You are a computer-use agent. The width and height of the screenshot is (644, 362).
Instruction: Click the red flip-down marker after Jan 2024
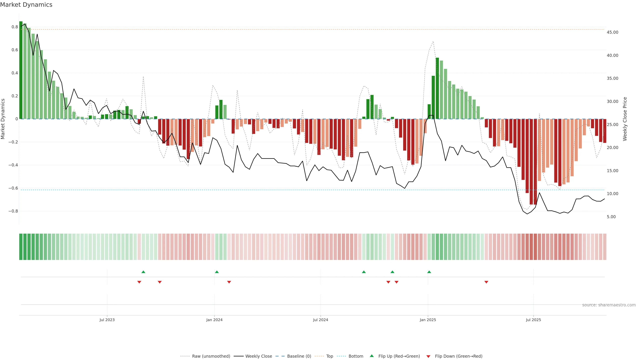pyautogui.click(x=229, y=282)
